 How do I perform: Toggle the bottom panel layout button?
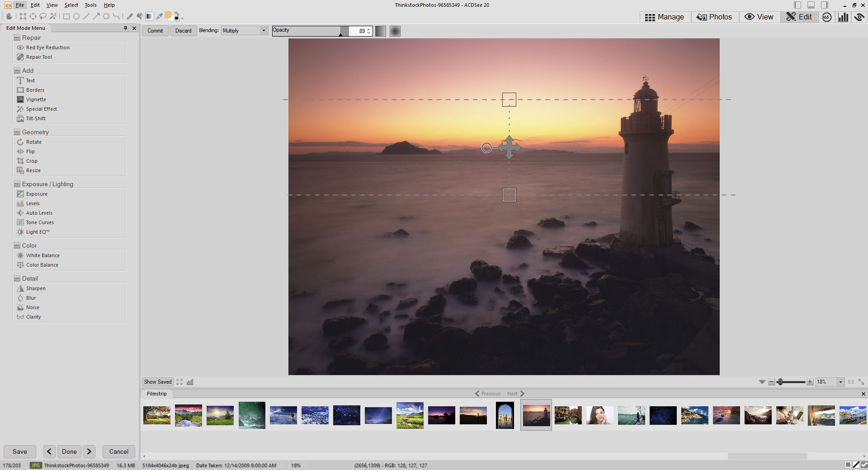point(811,5)
